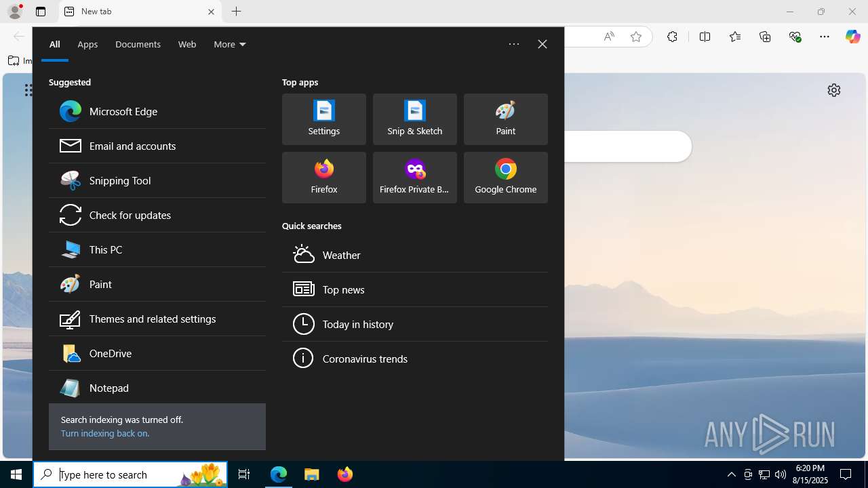Open Edge profile avatar
Screen dimensions: 868x488
click(x=15, y=12)
